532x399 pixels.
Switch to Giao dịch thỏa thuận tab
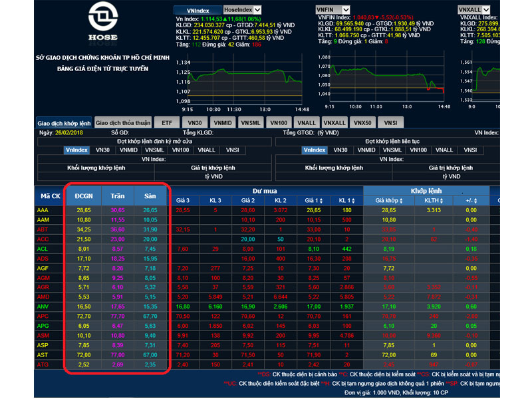[x=123, y=123]
